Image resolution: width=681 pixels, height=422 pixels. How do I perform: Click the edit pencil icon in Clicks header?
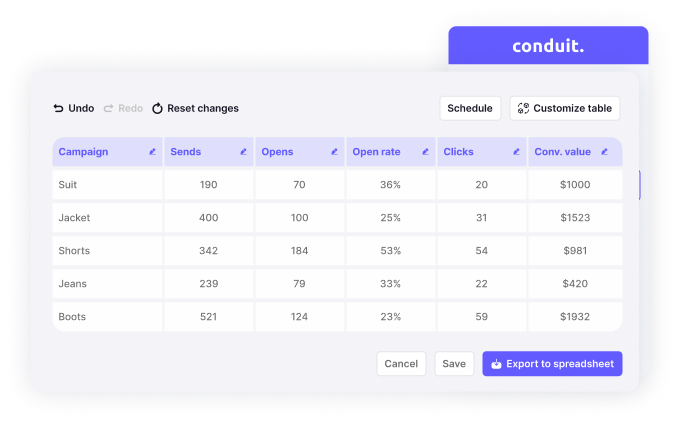pos(516,152)
